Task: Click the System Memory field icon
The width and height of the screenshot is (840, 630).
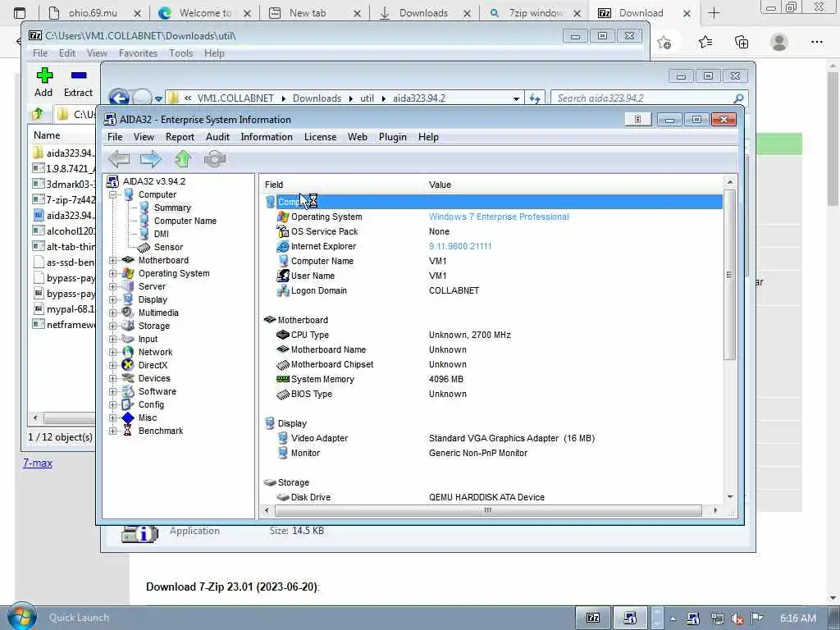Action: coord(283,379)
